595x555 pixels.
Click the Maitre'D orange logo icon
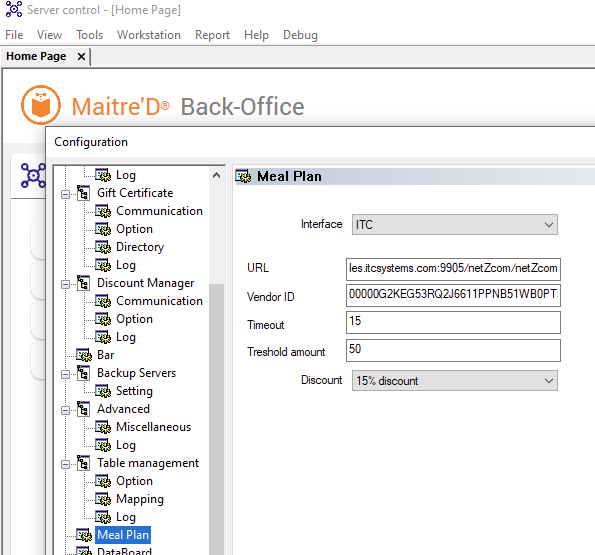tap(41, 105)
